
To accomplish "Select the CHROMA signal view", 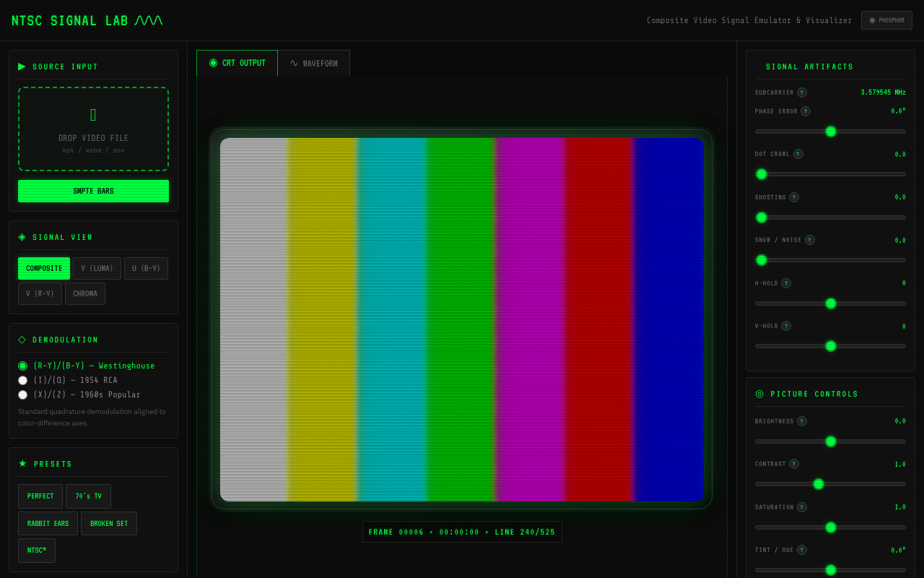I will (84, 293).
